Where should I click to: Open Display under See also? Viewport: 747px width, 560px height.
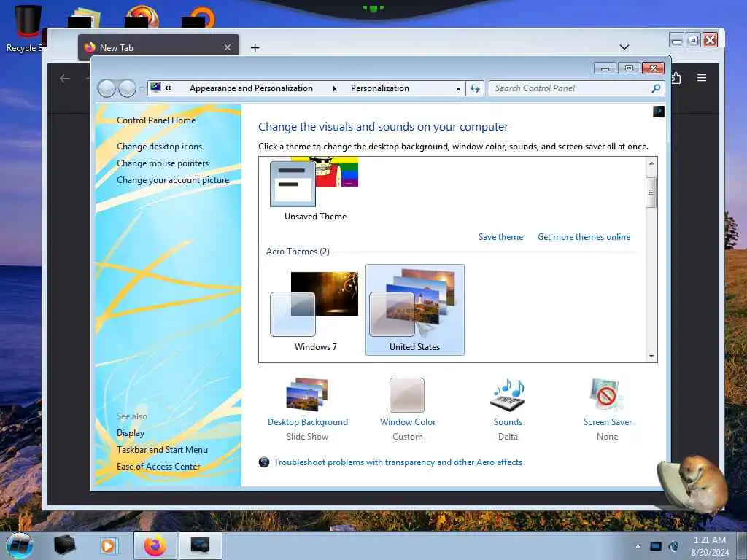point(131,433)
